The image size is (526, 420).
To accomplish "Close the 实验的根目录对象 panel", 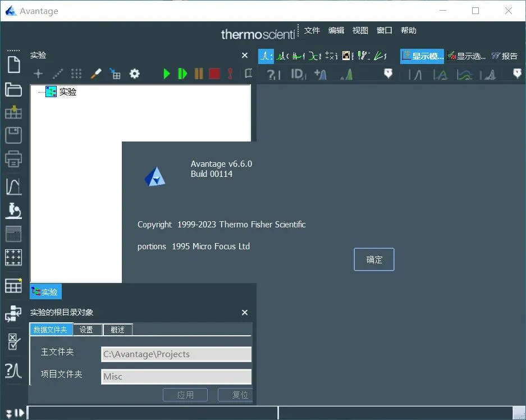I will [245, 313].
